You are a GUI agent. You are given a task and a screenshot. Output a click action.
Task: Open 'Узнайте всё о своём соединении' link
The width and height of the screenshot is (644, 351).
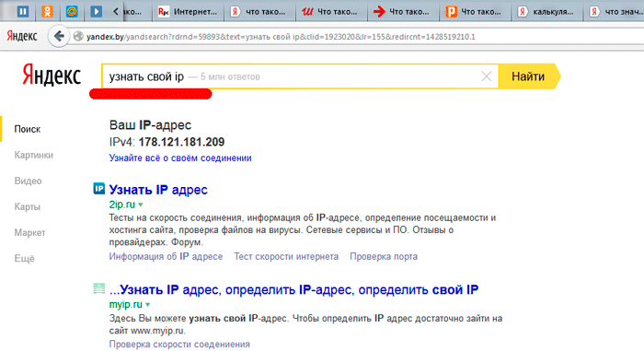180,158
